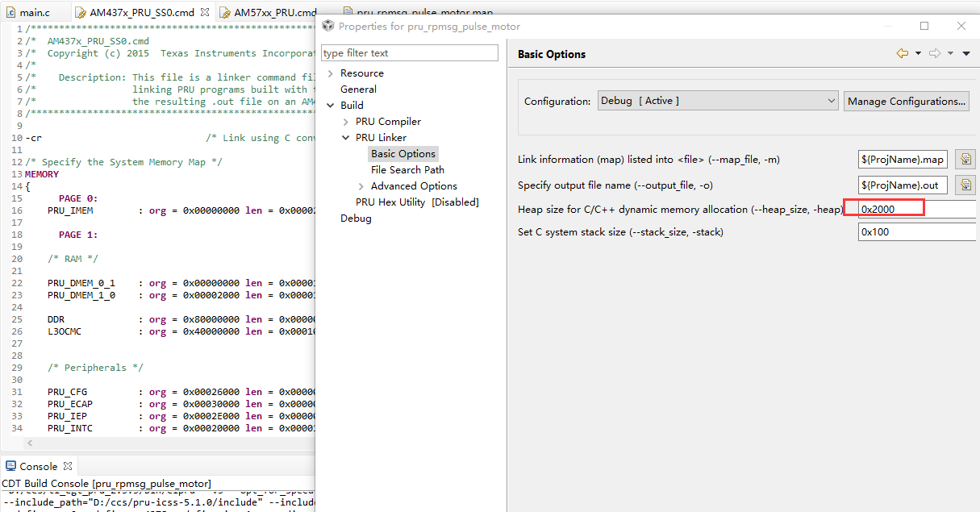
Task: Click the Manage Configurations button
Action: (x=907, y=101)
